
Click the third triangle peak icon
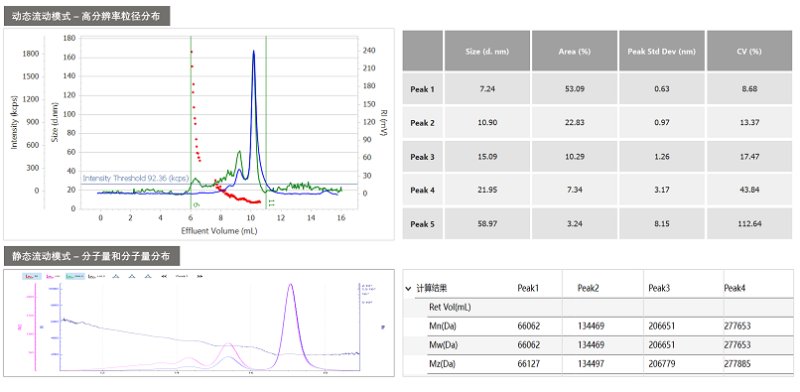[148, 276]
